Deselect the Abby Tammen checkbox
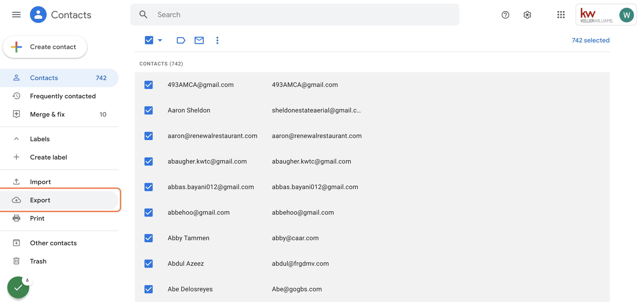 click(x=149, y=238)
